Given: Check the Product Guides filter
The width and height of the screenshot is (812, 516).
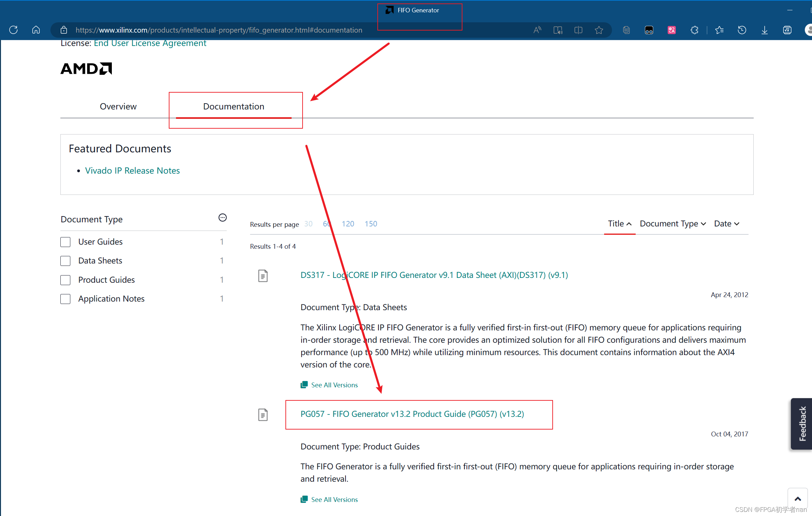Looking at the screenshot, I should pos(66,280).
